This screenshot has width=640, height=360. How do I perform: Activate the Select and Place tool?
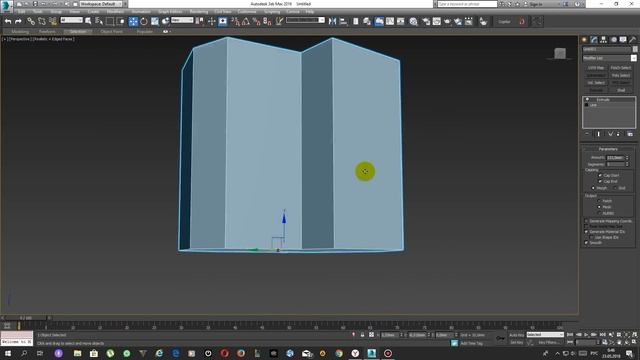click(x=165, y=21)
